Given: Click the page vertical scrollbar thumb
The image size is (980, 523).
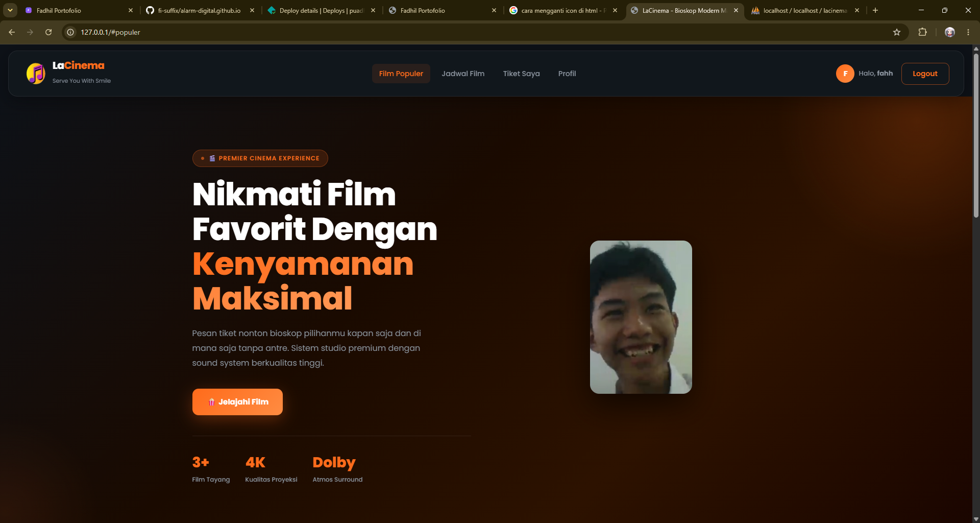Looking at the screenshot, I should point(976,135).
